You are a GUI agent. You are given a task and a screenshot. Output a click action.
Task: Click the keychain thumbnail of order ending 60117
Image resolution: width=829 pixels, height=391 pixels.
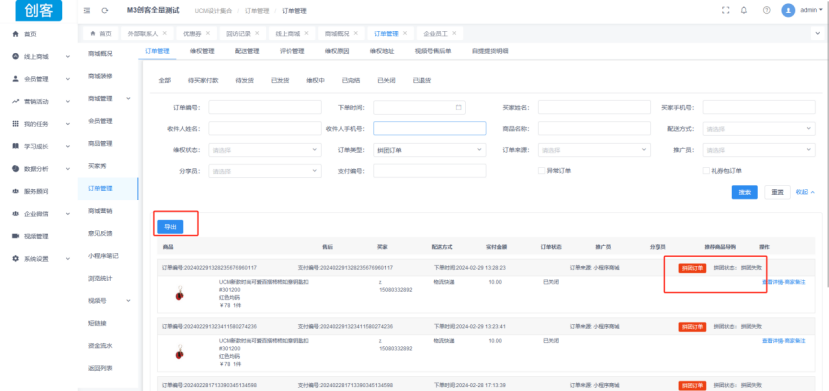click(179, 294)
